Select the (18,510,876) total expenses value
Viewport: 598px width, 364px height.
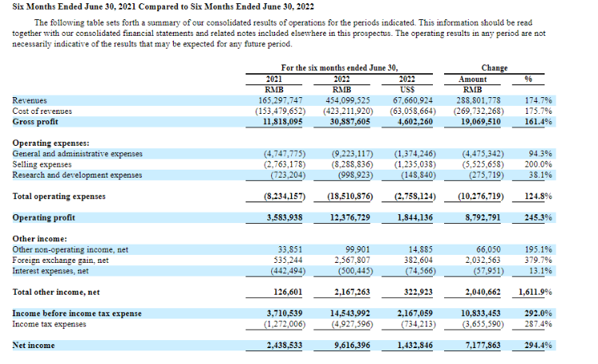click(x=350, y=197)
